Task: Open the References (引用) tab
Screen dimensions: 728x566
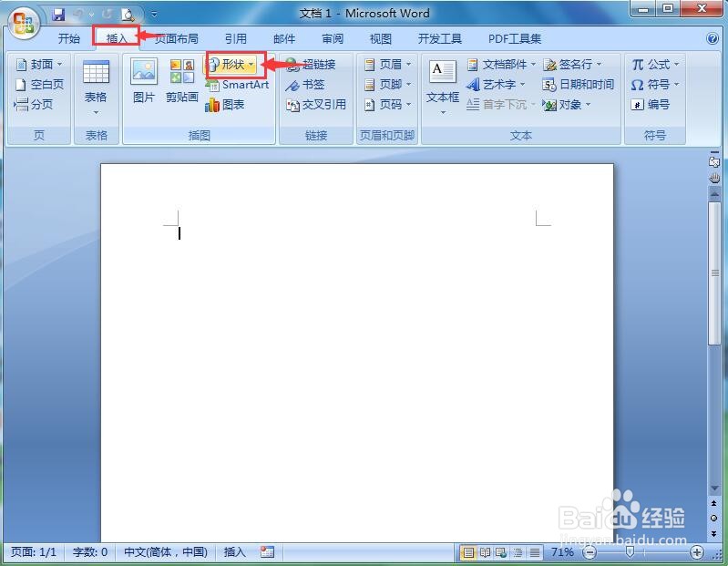Action: tap(236, 38)
